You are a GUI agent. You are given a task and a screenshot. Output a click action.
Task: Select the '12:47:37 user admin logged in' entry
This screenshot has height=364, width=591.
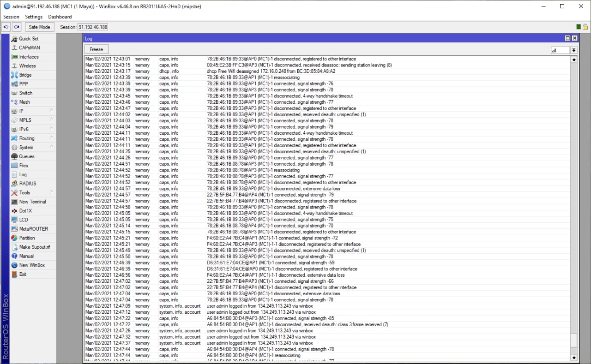pos(327,343)
